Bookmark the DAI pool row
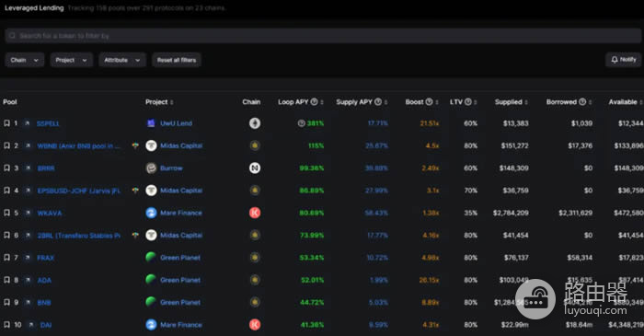The width and height of the screenshot is (644, 336). (7, 325)
